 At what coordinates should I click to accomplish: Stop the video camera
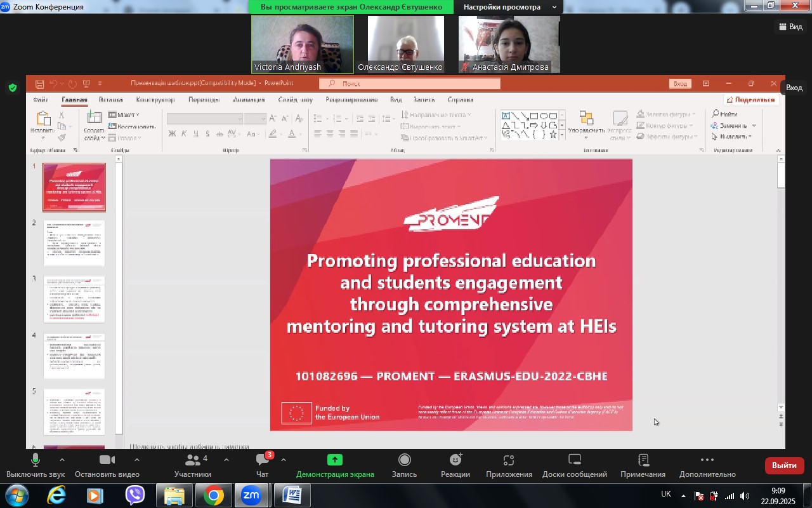click(107, 465)
